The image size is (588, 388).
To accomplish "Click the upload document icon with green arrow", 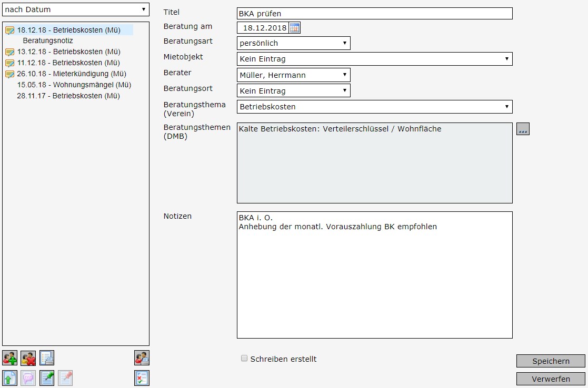I will pyautogui.click(x=9, y=377).
